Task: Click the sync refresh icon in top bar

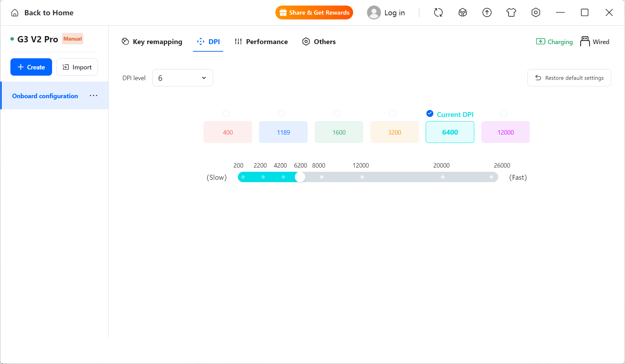Action: [x=438, y=12]
